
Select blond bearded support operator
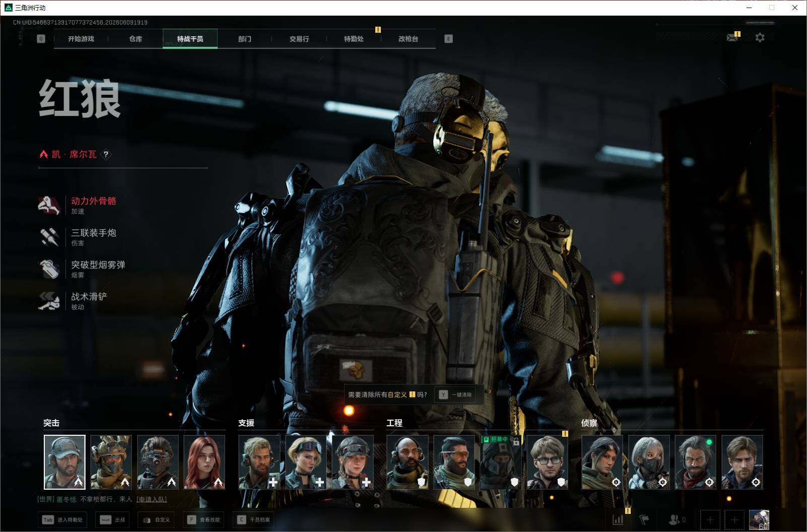tap(259, 462)
